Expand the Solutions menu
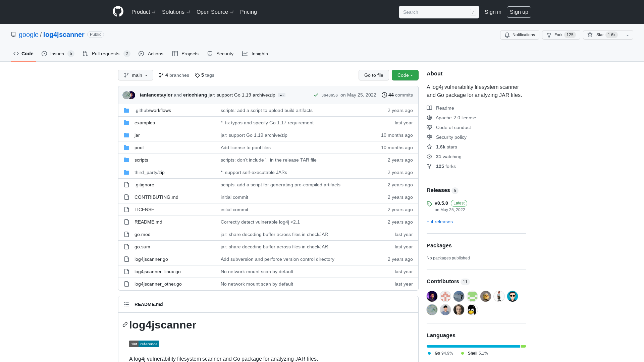Viewport: 644px width, 362px height. 176,12
